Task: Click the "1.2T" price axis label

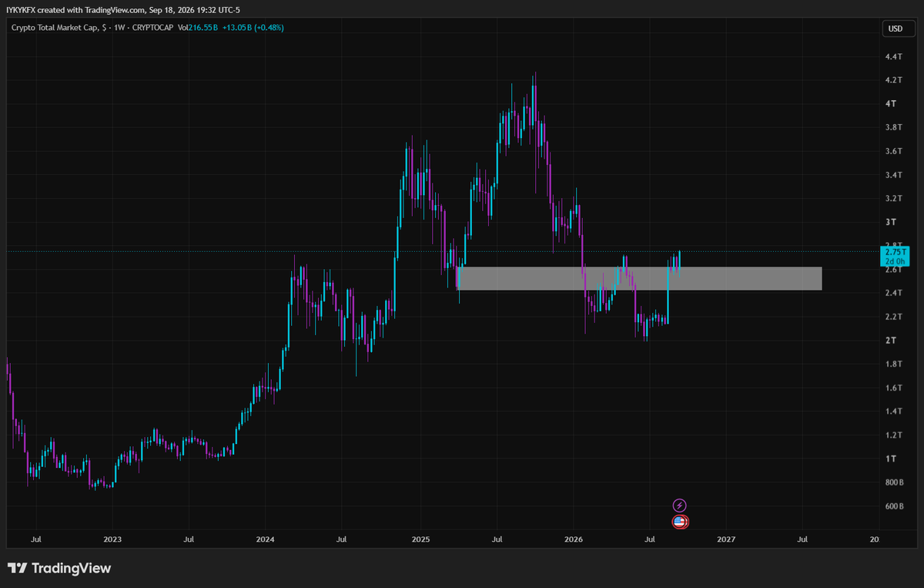Action: pos(894,435)
